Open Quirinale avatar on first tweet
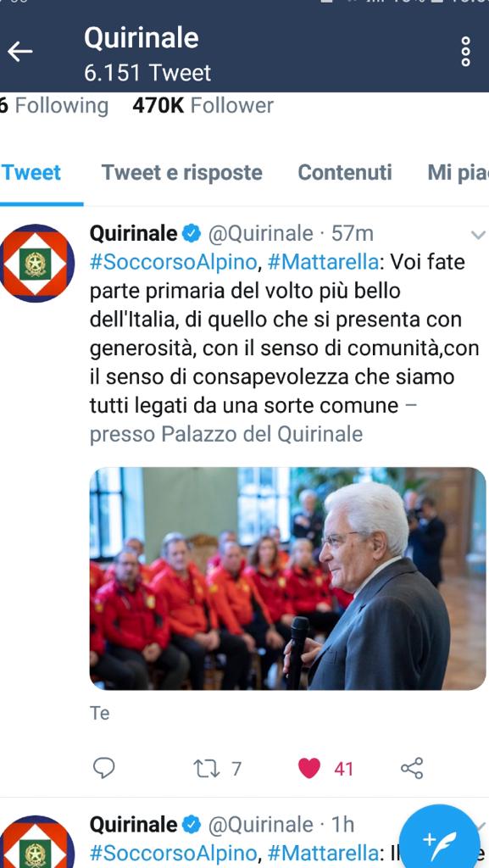This screenshot has width=489, height=868. coord(36,264)
